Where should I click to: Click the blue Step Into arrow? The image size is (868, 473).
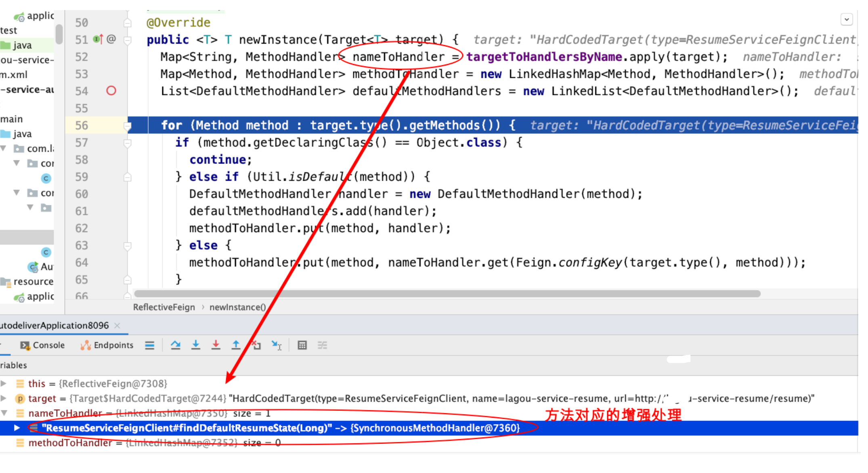(x=196, y=345)
